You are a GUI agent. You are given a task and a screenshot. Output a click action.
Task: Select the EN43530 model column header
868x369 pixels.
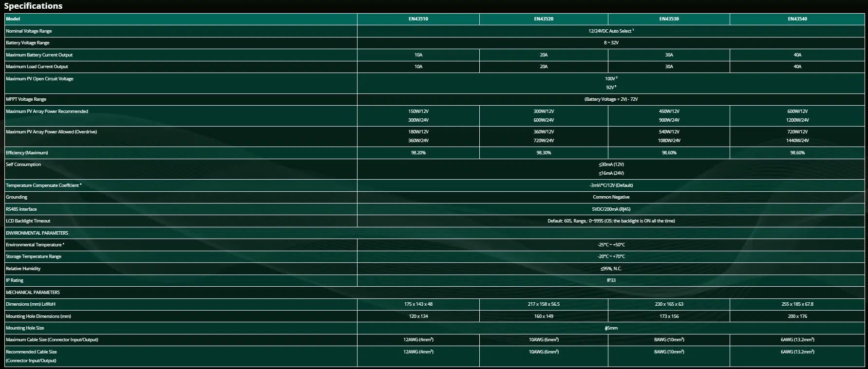point(669,19)
